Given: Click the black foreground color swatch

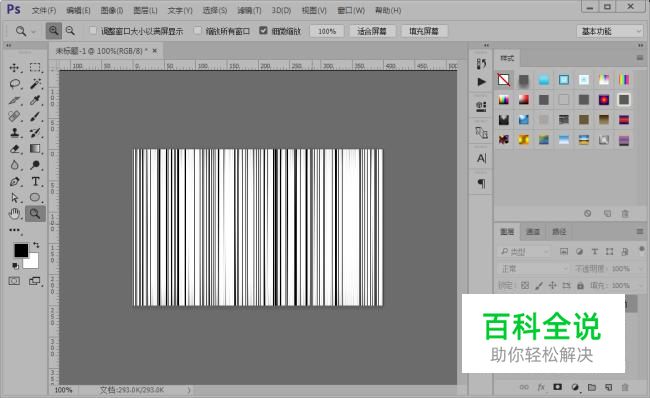Looking at the screenshot, I should click(21, 250).
